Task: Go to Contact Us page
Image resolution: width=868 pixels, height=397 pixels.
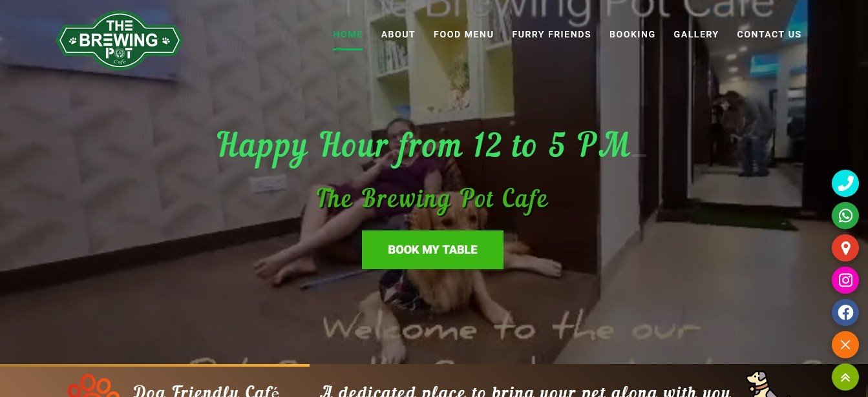Action: pos(769,34)
